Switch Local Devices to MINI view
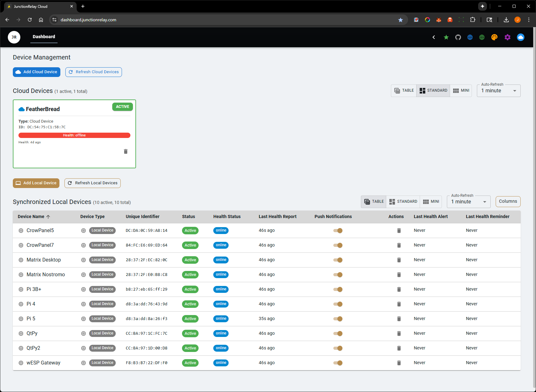The width and height of the screenshot is (536, 392). pos(431,202)
